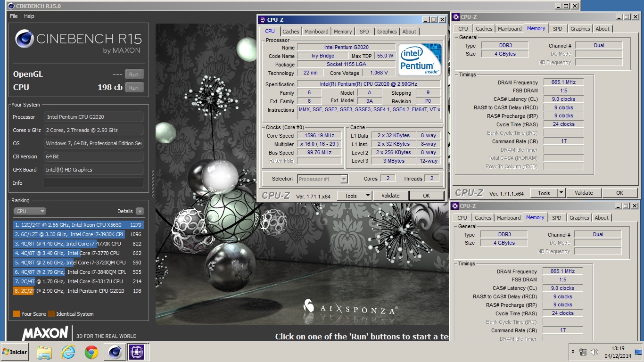Switch to Caches tab in front CPU-Z
Screen dimensions: 644x362
(291, 32)
